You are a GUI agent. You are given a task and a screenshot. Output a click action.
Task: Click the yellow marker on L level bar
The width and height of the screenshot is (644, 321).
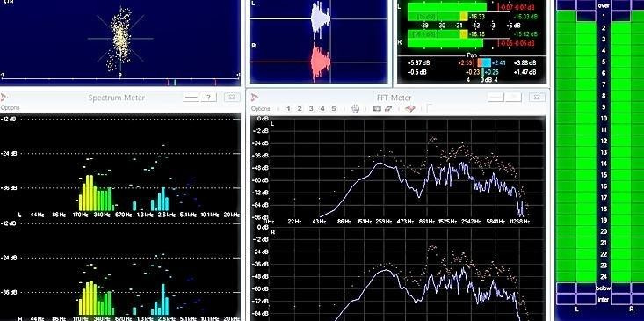click(x=463, y=17)
